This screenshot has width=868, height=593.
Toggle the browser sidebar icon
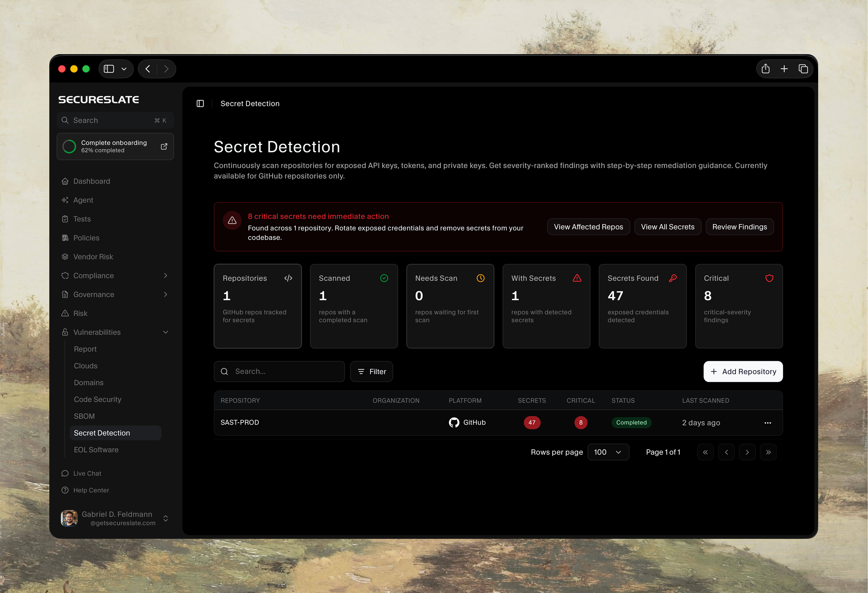coord(109,69)
